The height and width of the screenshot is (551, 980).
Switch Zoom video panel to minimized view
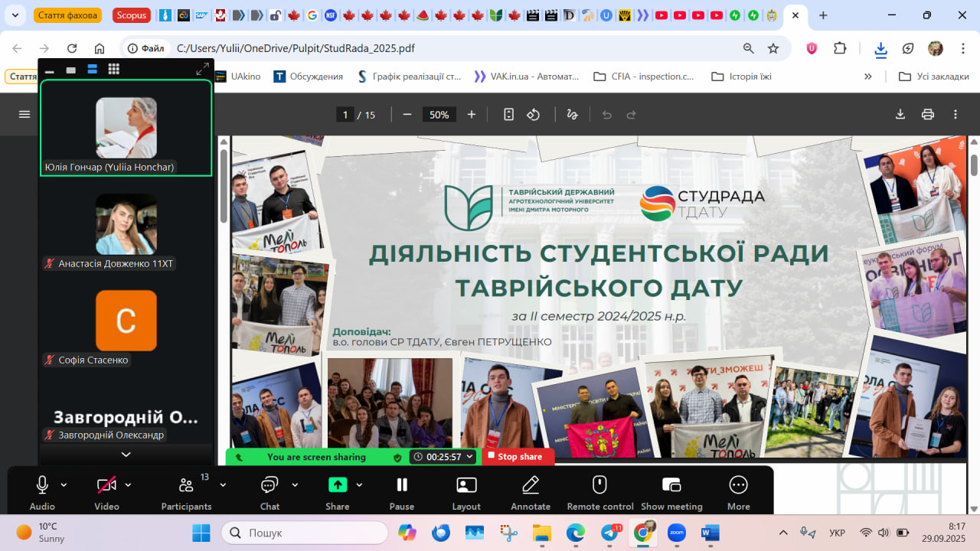pos(50,70)
